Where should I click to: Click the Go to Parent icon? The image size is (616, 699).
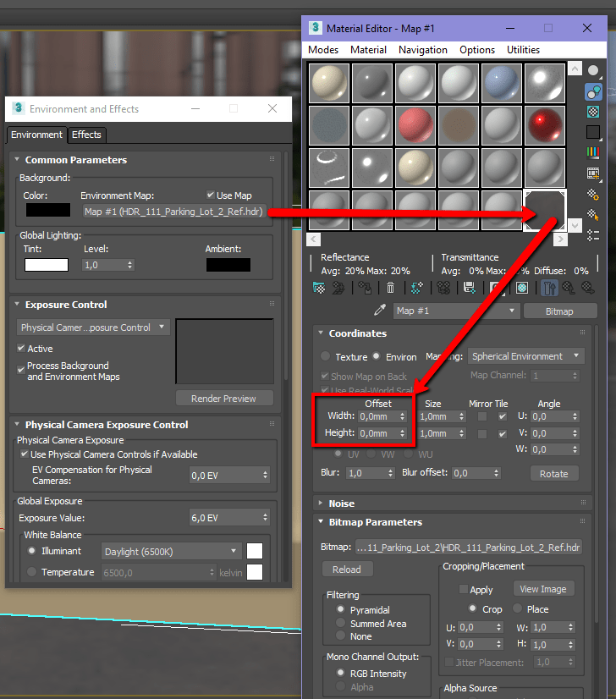point(569,288)
